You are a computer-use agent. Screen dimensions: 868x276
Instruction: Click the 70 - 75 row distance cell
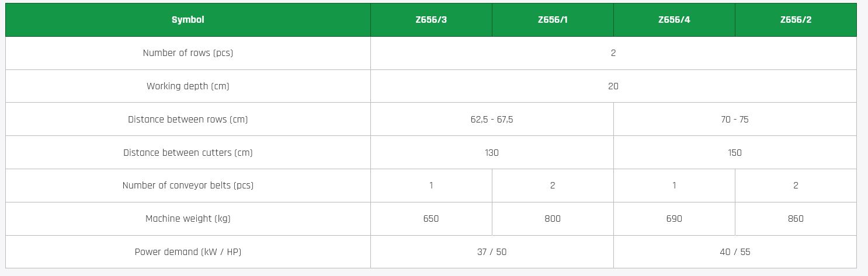pos(734,120)
